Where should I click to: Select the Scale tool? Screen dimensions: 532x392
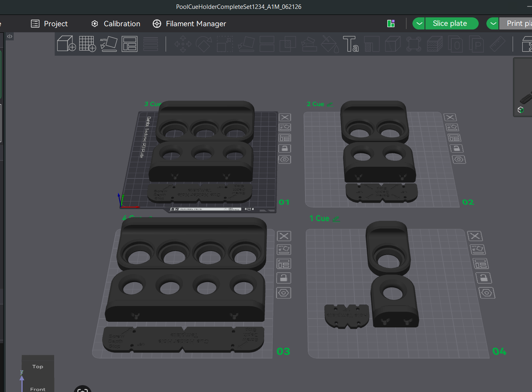coord(225,44)
